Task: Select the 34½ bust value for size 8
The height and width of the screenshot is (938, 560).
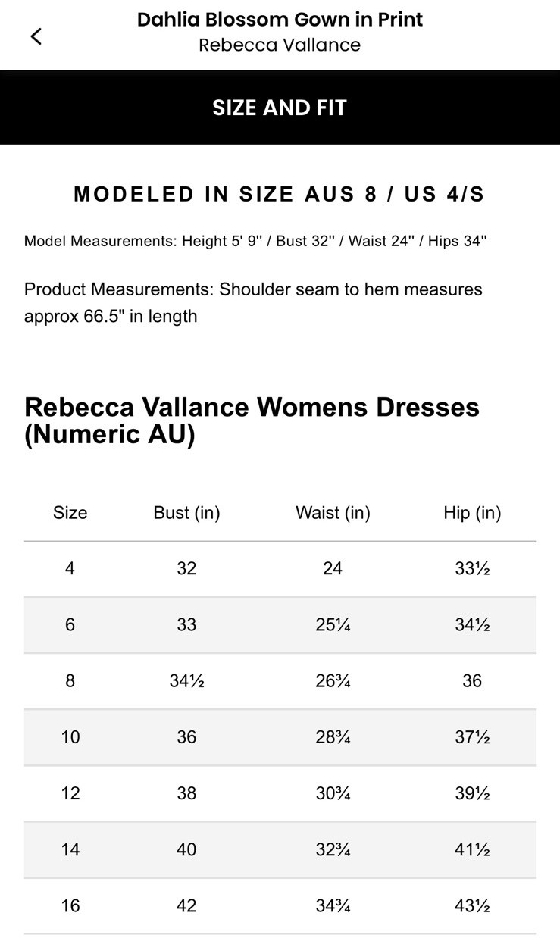Action: pos(186,680)
